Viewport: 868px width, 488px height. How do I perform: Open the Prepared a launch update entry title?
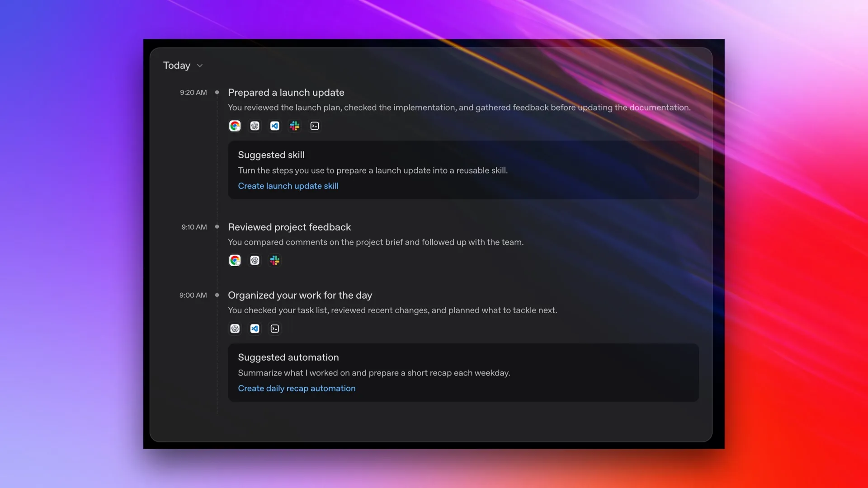[286, 92]
